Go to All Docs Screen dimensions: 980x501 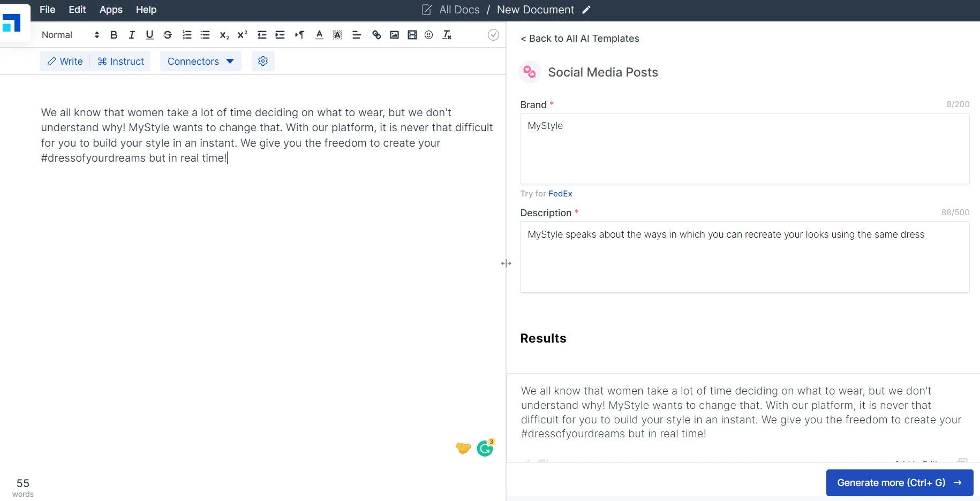click(459, 10)
